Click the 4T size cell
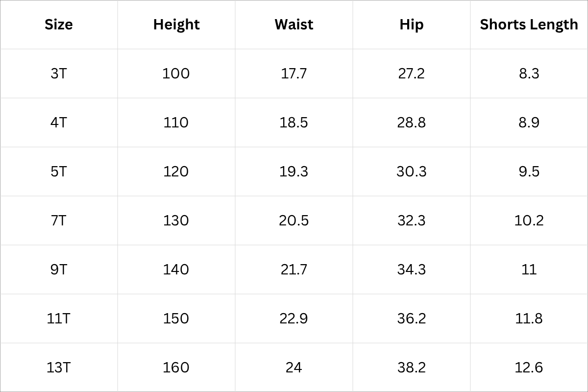Image resolution: width=588 pixels, height=392 pixels. click(58, 122)
